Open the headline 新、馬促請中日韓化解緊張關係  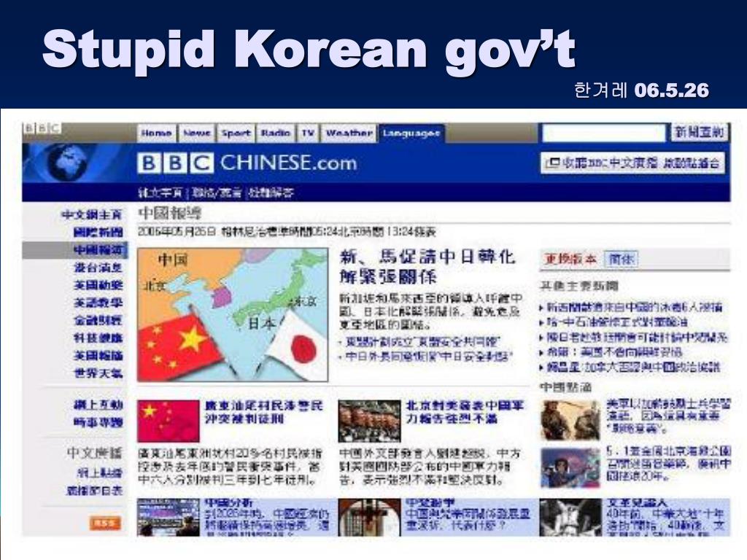[x=427, y=267]
